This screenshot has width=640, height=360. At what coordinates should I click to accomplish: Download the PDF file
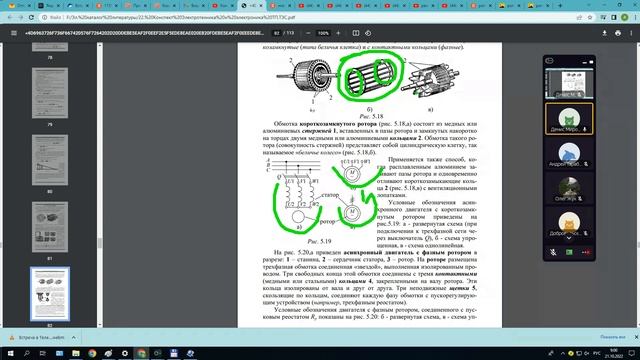604,33
